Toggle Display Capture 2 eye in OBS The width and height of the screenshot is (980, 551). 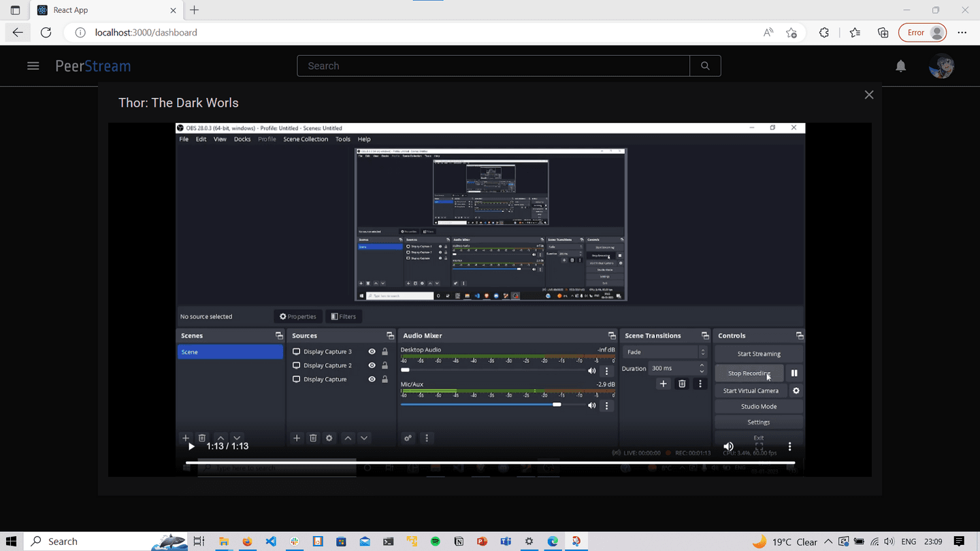point(372,365)
